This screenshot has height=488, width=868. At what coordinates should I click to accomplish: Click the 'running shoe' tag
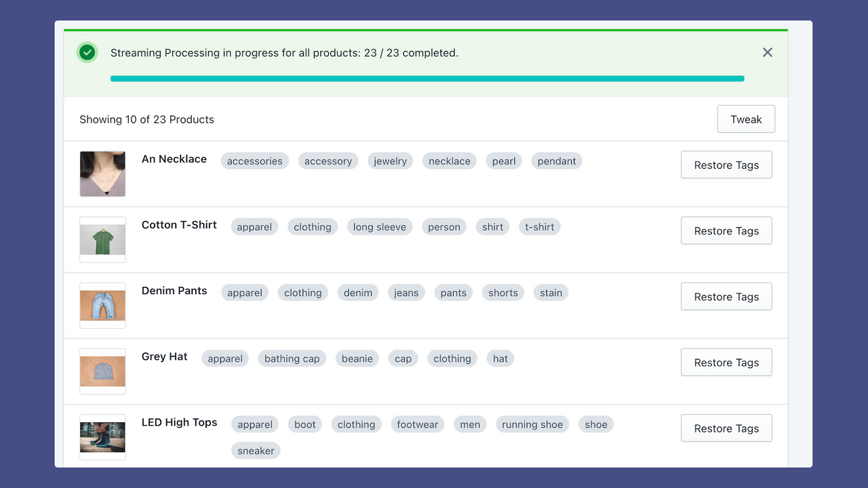pyautogui.click(x=532, y=424)
